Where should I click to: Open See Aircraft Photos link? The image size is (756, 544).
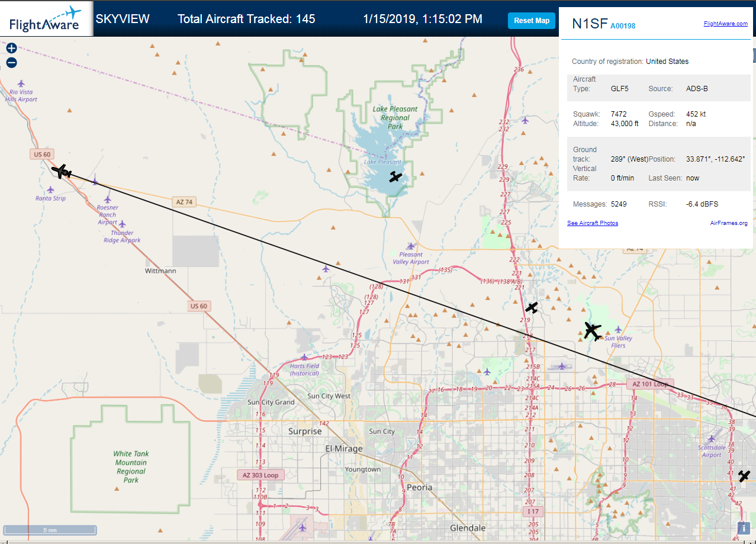click(x=593, y=223)
